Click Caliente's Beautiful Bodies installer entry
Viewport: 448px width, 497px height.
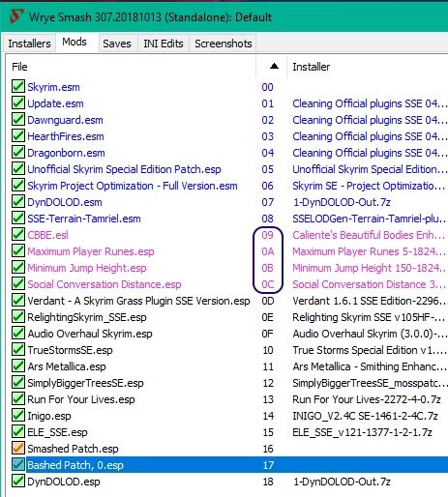[369, 235]
